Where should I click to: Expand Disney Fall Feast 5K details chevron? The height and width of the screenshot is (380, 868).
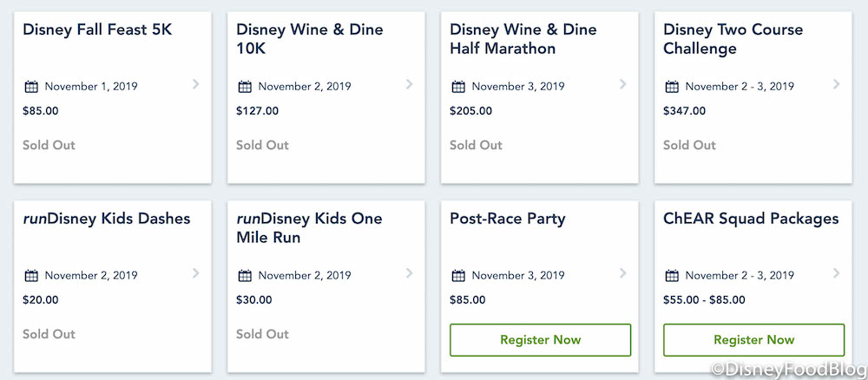click(195, 84)
